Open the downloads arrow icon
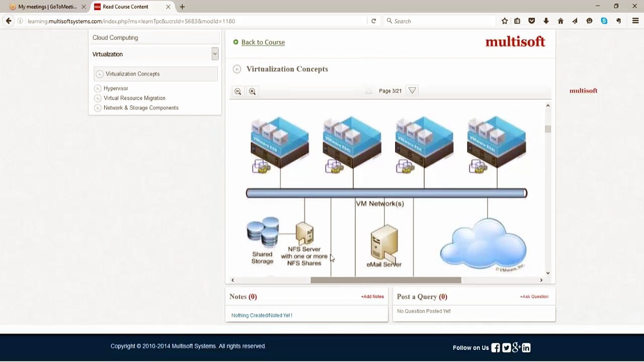Viewport: 644px width, 362px height. pyautogui.click(x=546, y=21)
